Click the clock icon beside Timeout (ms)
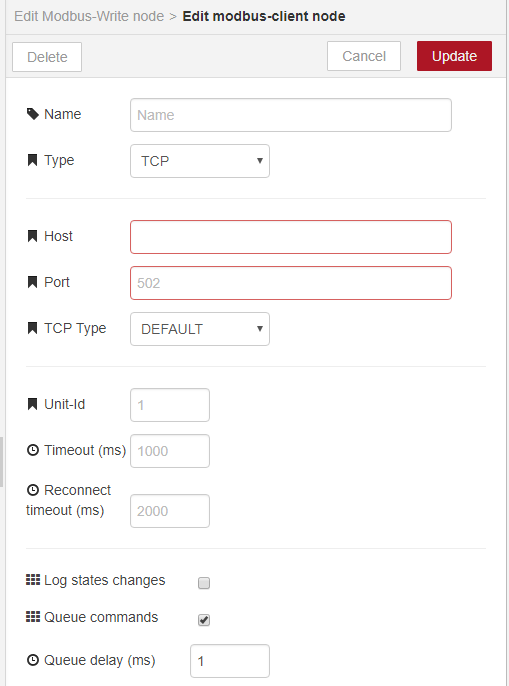 33,450
